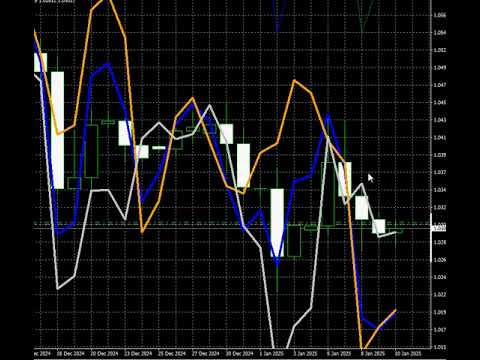
Task: Click the 30 Dec 2024 date label
Action: tap(239, 353)
